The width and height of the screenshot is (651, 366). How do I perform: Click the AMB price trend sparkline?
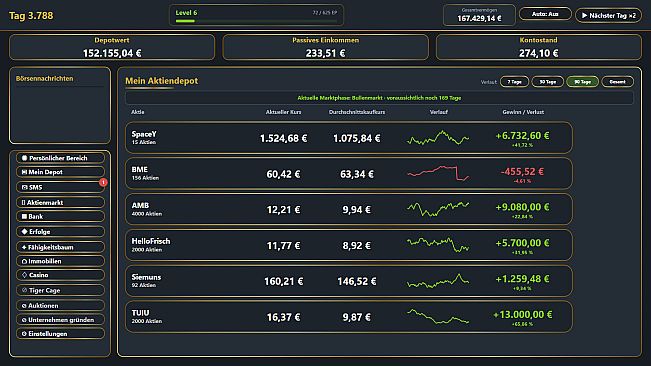pyautogui.click(x=438, y=209)
